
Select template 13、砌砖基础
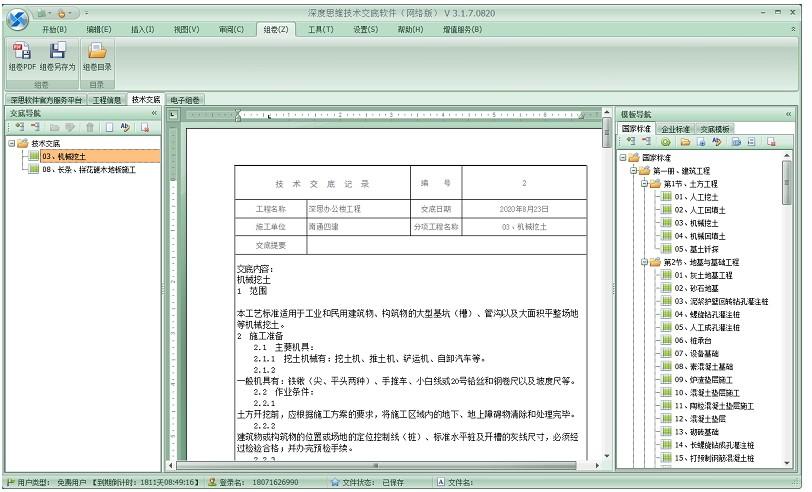click(x=696, y=431)
